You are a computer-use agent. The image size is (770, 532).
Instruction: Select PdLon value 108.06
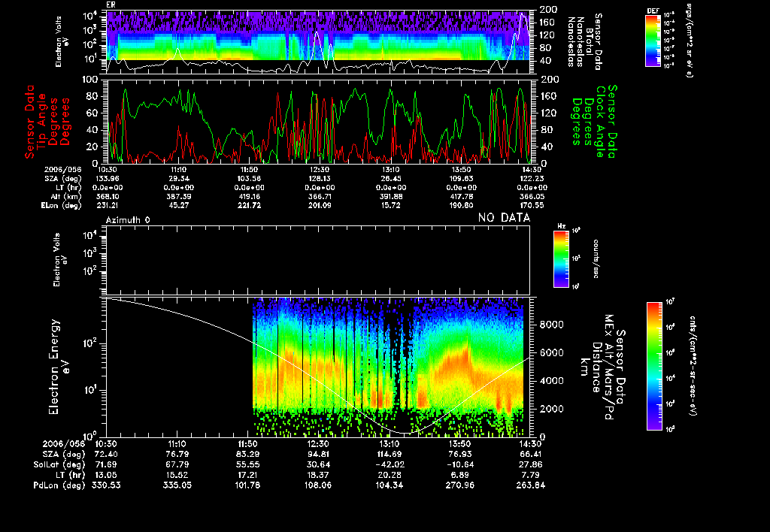tap(318, 485)
